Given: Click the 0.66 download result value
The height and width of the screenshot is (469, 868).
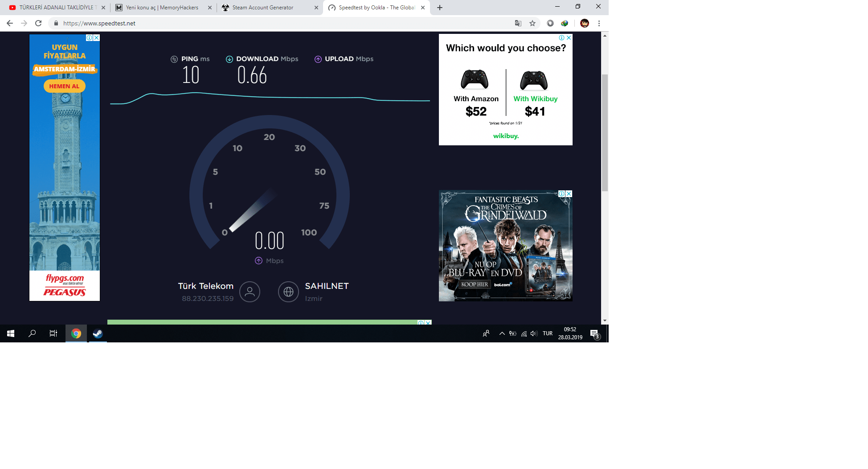Looking at the screenshot, I should click(x=252, y=75).
